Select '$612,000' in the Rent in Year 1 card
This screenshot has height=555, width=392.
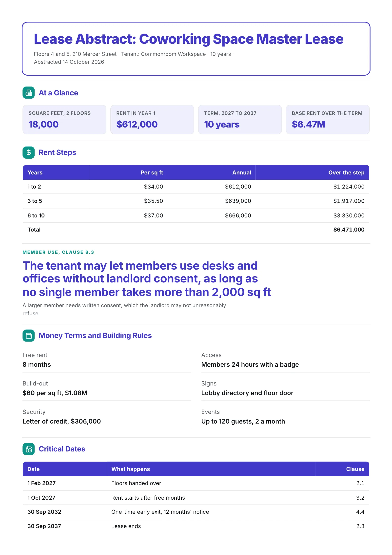pyautogui.click(x=137, y=124)
